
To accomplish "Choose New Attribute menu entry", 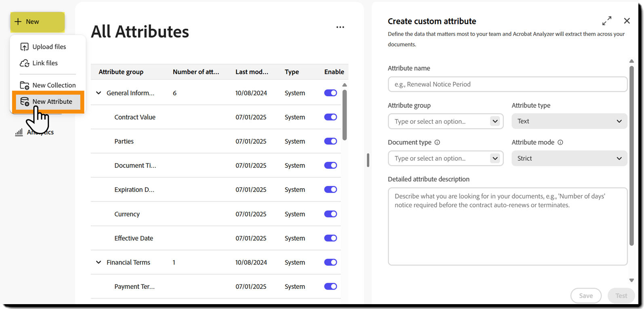I will coord(48,102).
